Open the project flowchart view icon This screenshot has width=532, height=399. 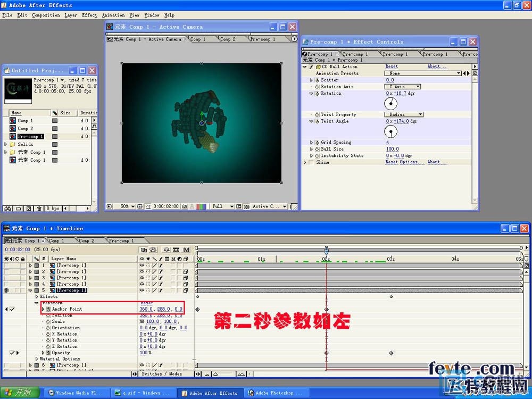click(x=94, y=126)
